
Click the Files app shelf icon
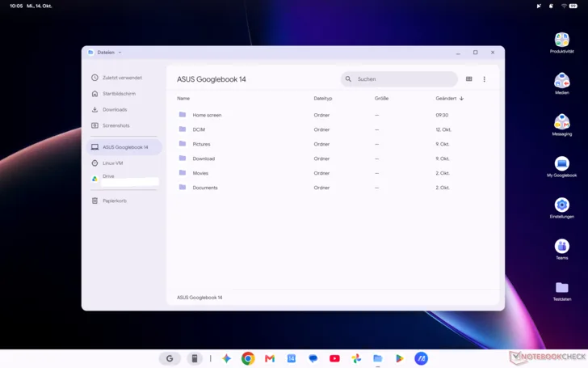tap(378, 358)
